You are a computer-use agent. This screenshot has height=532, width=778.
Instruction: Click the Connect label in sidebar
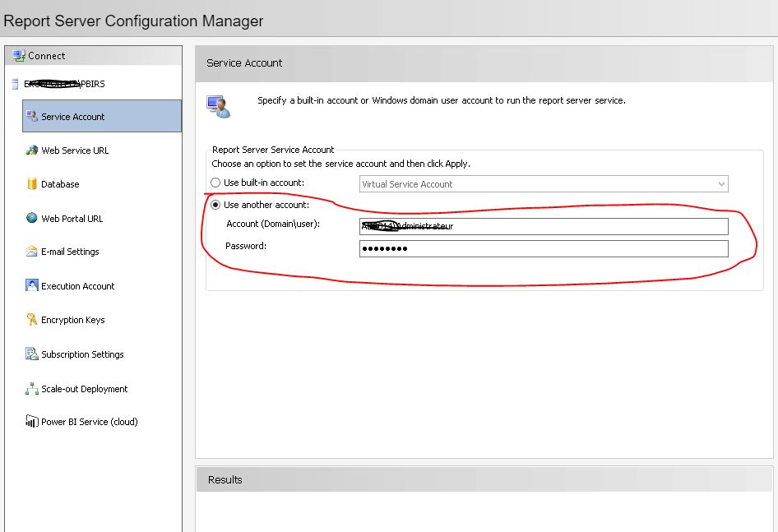tap(47, 56)
